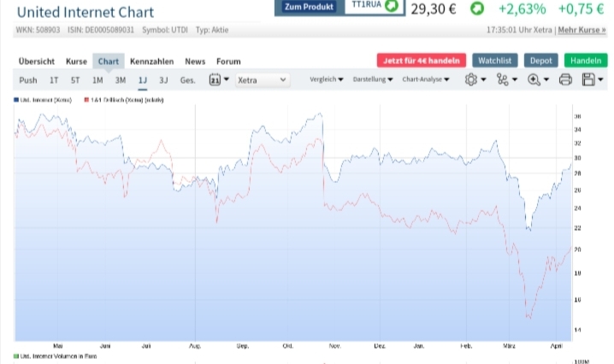614x364 pixels.
Task: Click the red Jetzt für 4€ handeln button
Action: pyautogui.click(x=422, y=61)
